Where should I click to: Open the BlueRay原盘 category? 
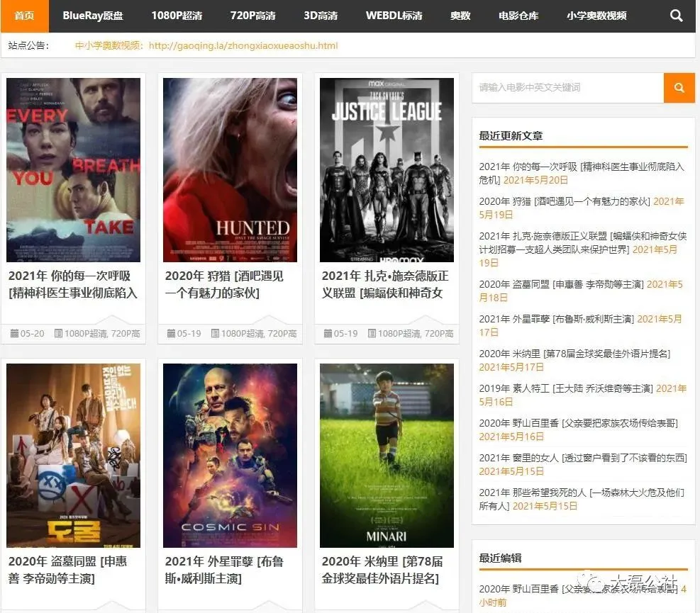coord(93,16)
